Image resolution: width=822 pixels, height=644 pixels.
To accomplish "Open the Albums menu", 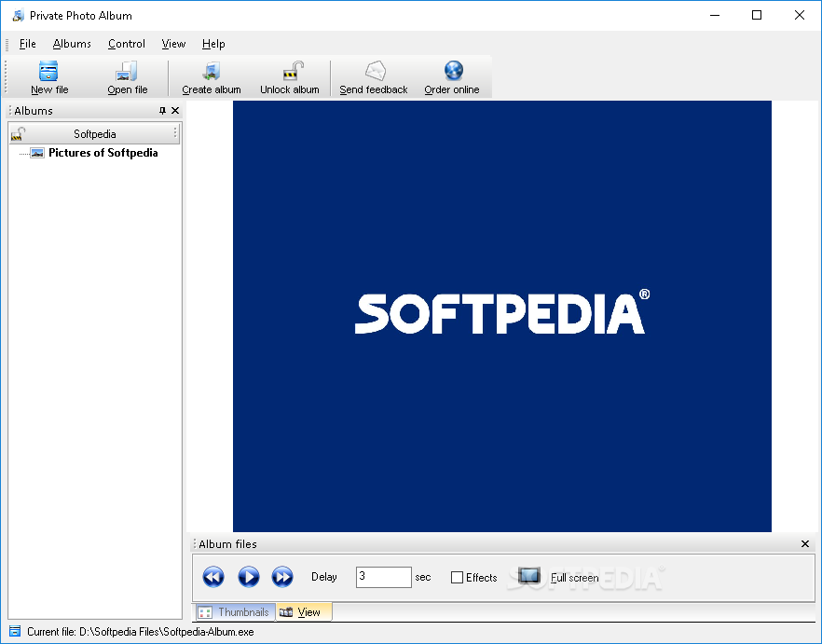I will pos(72,44).
